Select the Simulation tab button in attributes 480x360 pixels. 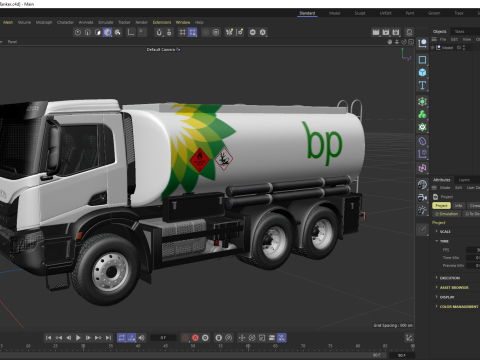(x=447, y=214)
